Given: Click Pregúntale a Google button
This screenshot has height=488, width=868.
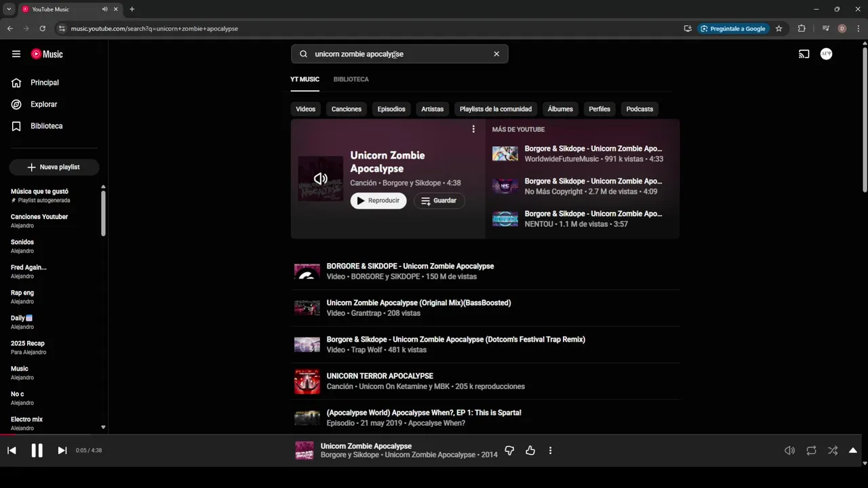Looking at the screenshot, I should [x=733, y=28].
